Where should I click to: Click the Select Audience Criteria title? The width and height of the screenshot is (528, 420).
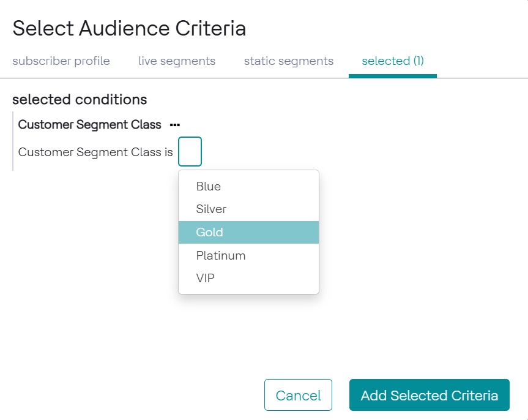[129, 28]
